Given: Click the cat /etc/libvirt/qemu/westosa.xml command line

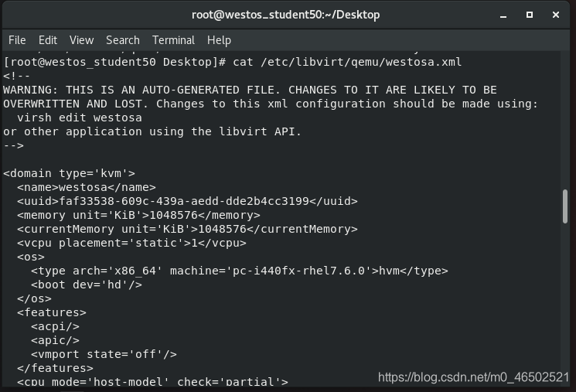Looking at the screenshot, I should [x=233, y=62].
